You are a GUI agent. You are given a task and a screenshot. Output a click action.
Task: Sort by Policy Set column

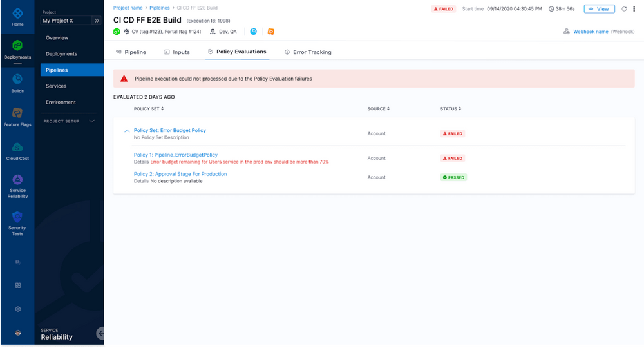click(x=149, y=109)
